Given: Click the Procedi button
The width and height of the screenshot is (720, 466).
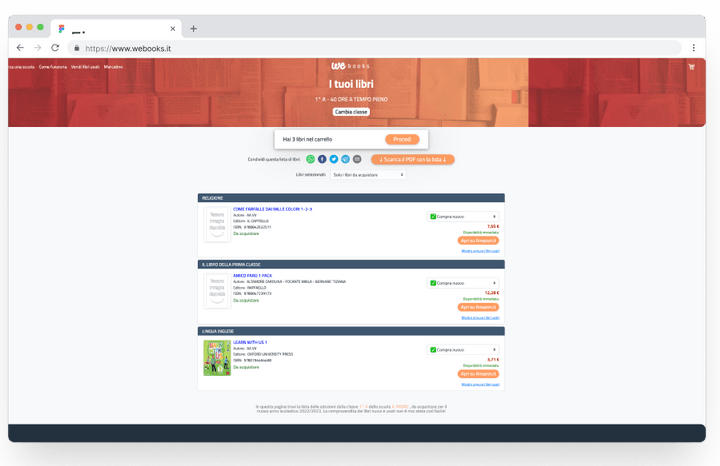Looking at the screenshot, I should [402, 139].
